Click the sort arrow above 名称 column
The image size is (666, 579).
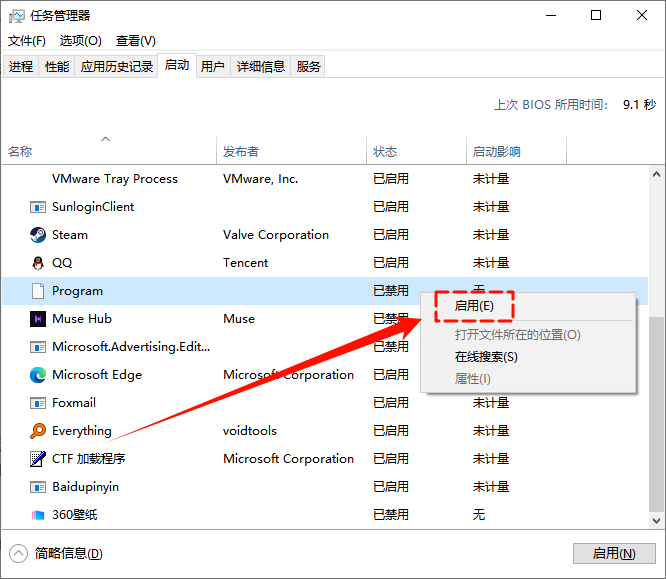click(105, 139)
